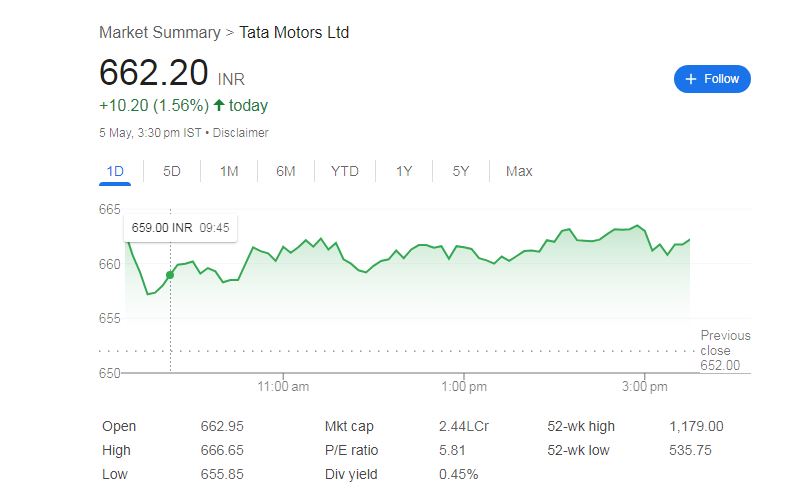Click the Follow button
Image resolution: width=800 pixels, height=504 pixels.
tap(712, 79)
